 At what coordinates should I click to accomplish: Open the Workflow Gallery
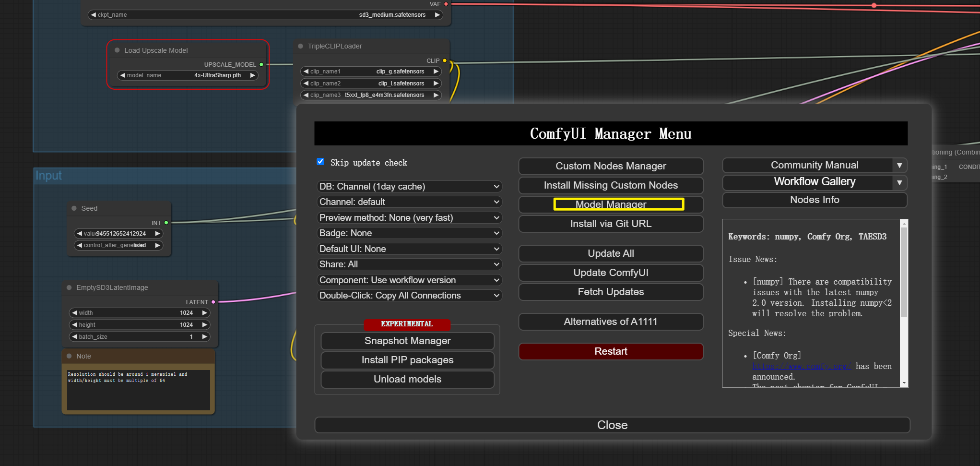(x=808, y=182)
